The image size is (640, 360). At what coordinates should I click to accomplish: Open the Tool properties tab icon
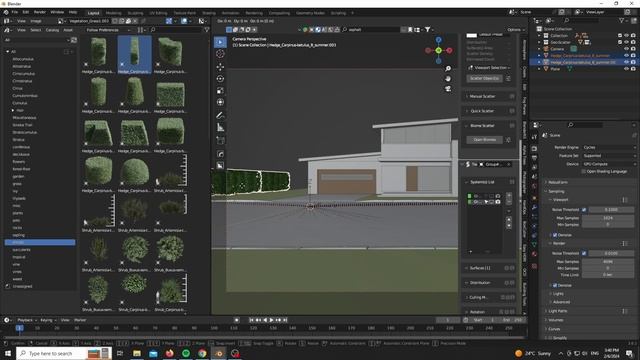click(x=534, y=138)
